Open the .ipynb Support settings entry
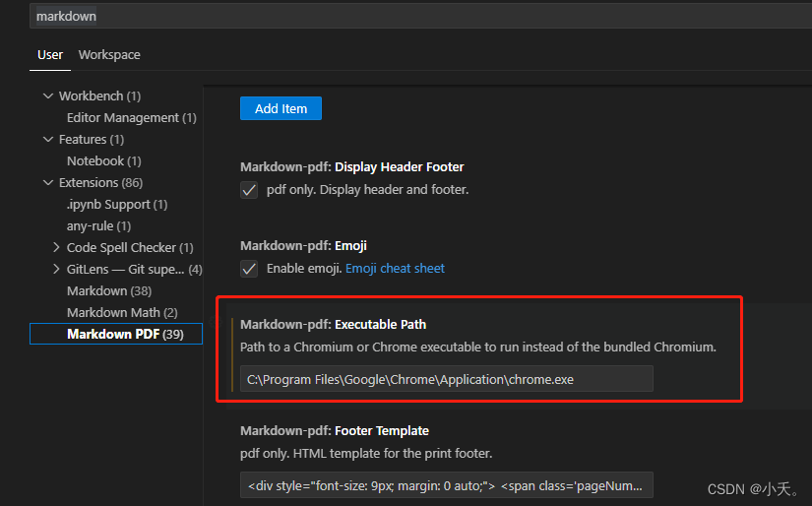The width and height of the screenshot is (812, 506). pos(117,205)
